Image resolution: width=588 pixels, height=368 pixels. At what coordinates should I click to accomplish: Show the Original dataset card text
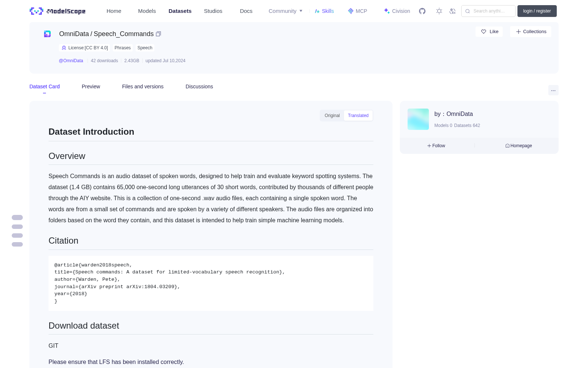pos(332,116)
